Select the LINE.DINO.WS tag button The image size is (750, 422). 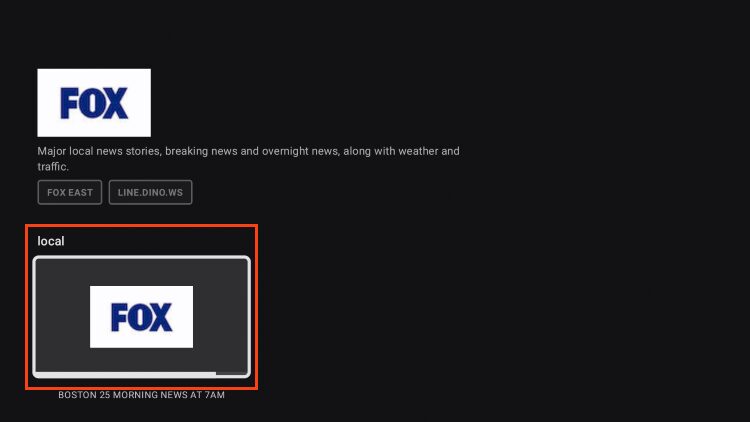pos(150,192)
